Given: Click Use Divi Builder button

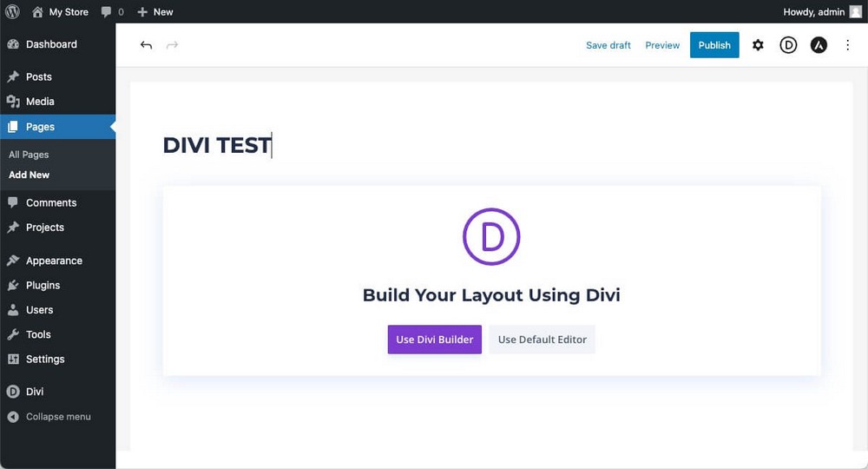Looking at the screenshot, I should 435,340.
